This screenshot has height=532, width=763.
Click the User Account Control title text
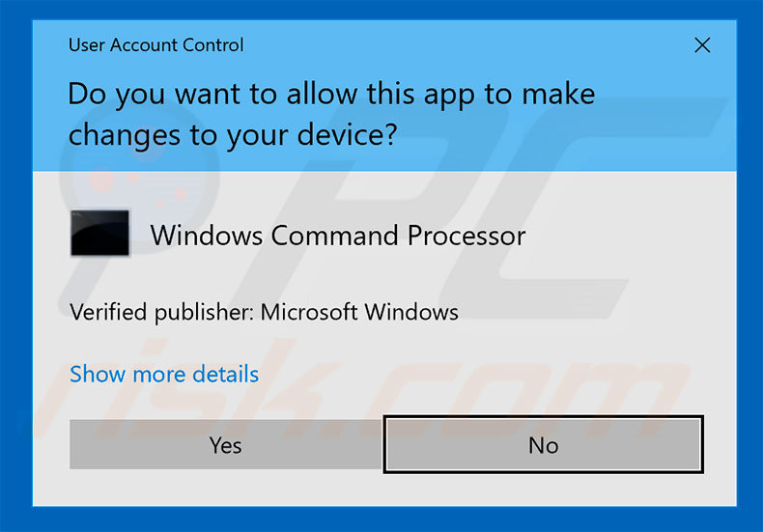(x=155, y=44)
